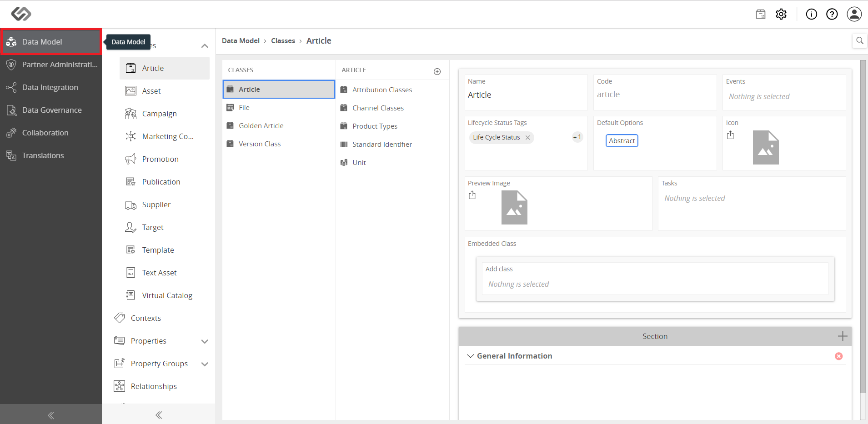Add a new item to the ARTICLE column

click(x=437, y=71)
